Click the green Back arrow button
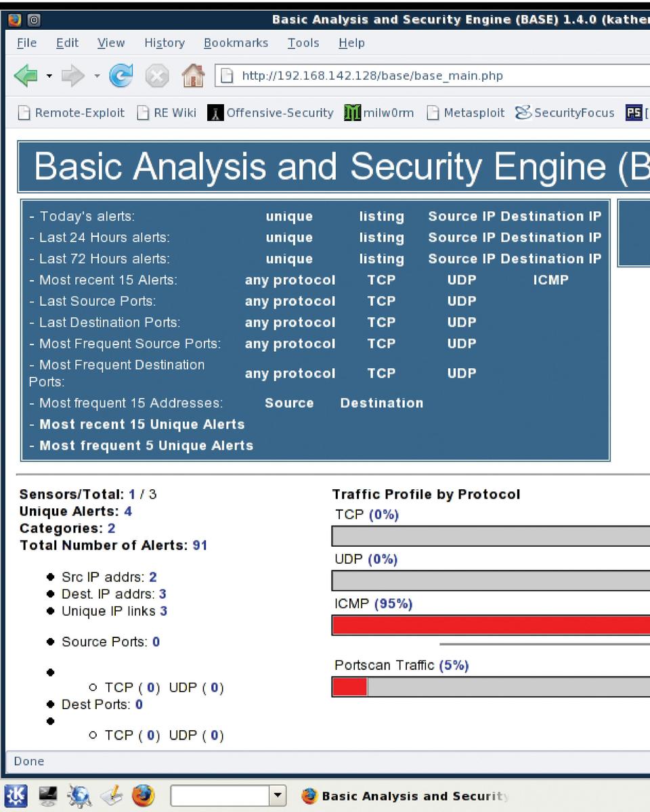Screen dimensions: 650x812 click(x=25, y=76)
